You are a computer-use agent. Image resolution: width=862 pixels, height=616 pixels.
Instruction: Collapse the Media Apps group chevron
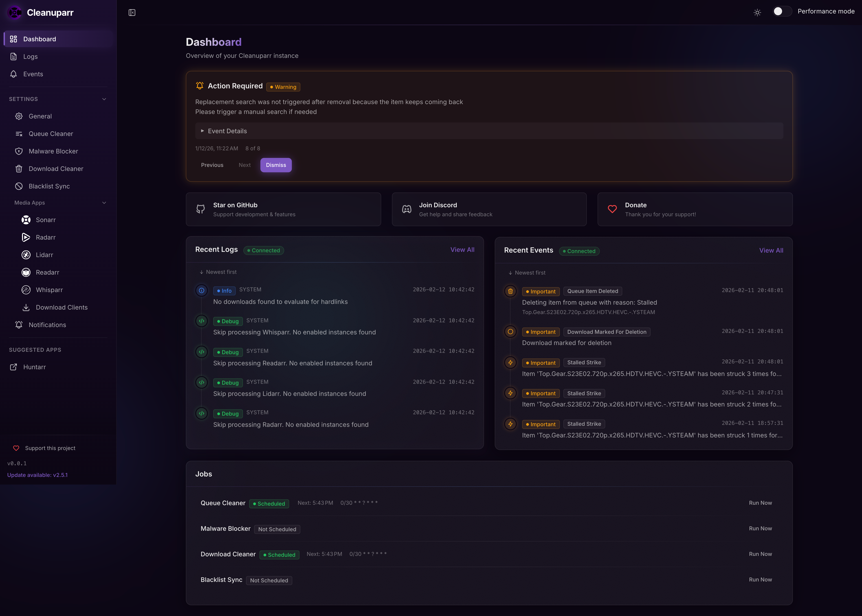coord(104,203)
